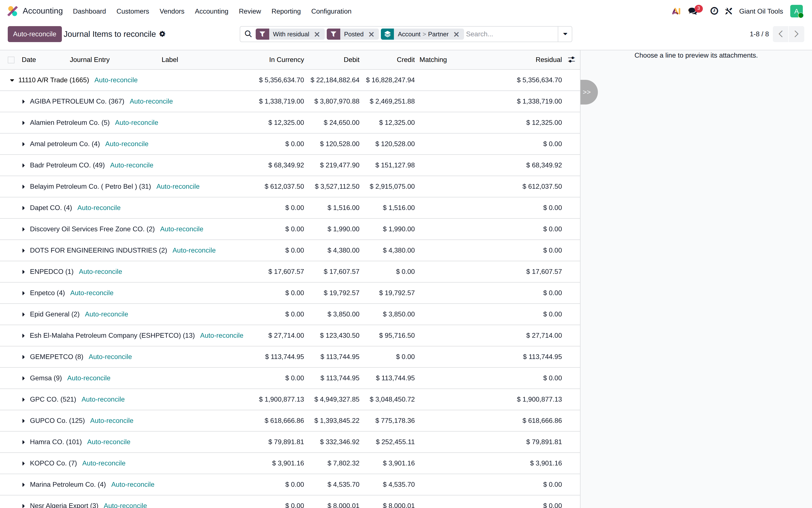Open the Vendors menu

[172, 11]
